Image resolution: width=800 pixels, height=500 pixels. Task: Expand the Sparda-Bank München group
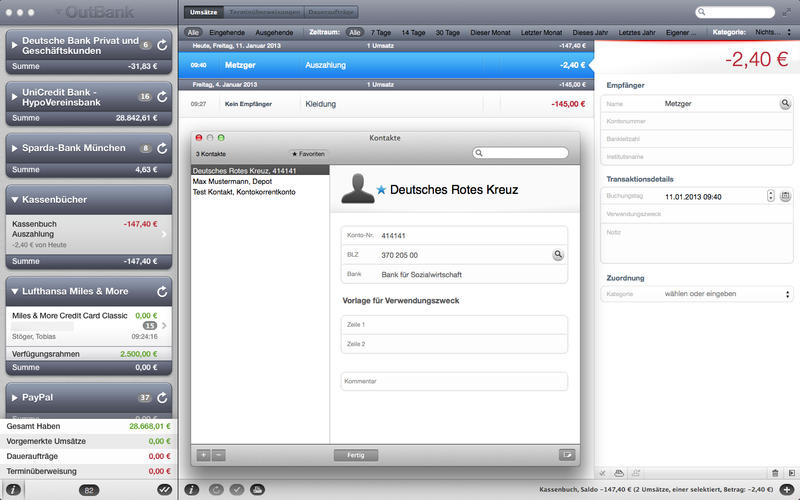(14, 148)
